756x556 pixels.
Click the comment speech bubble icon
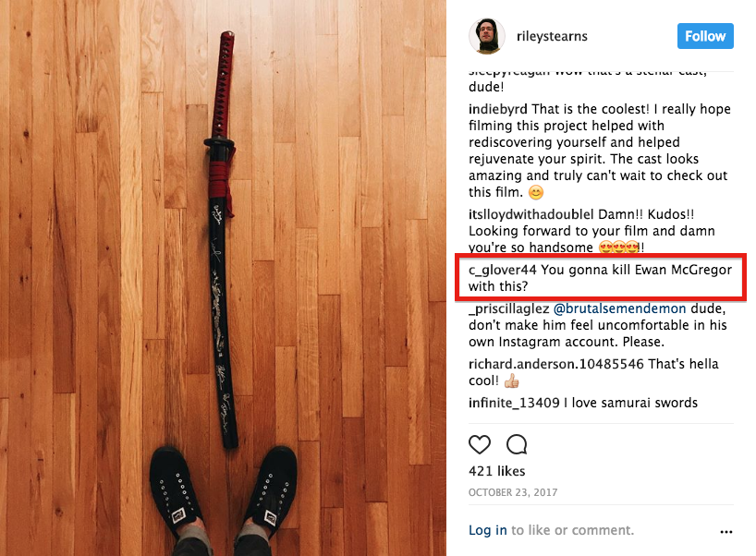coord(517,444)
